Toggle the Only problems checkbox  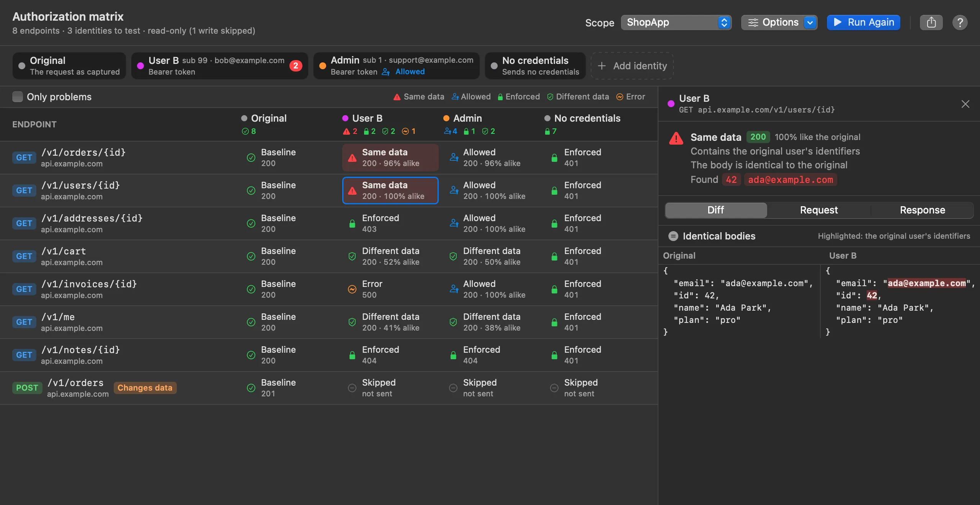(18, 97)
